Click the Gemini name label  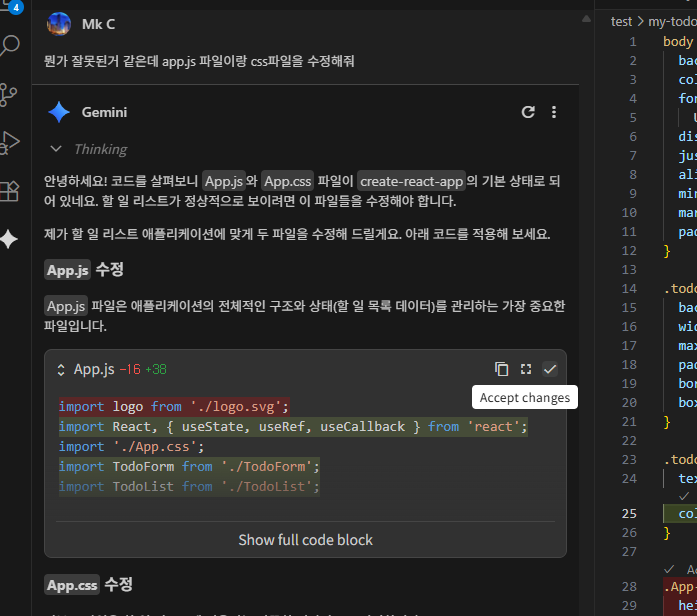pyautogui.click(x=104, y=112)
